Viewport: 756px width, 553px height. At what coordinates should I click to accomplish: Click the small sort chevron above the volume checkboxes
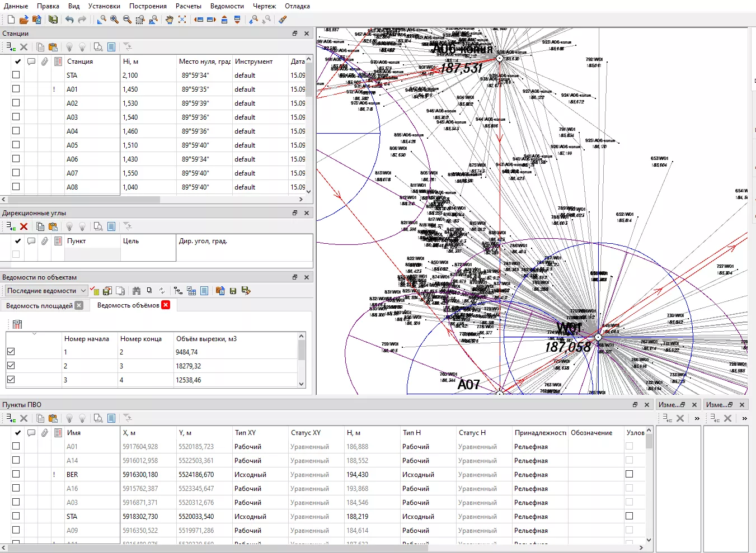point(35,334)
